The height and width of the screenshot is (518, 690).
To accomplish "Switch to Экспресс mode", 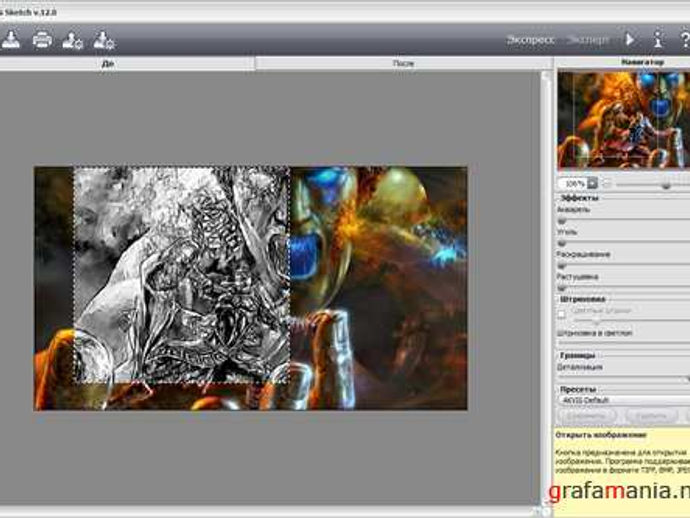I will click(x=530, y=40).
